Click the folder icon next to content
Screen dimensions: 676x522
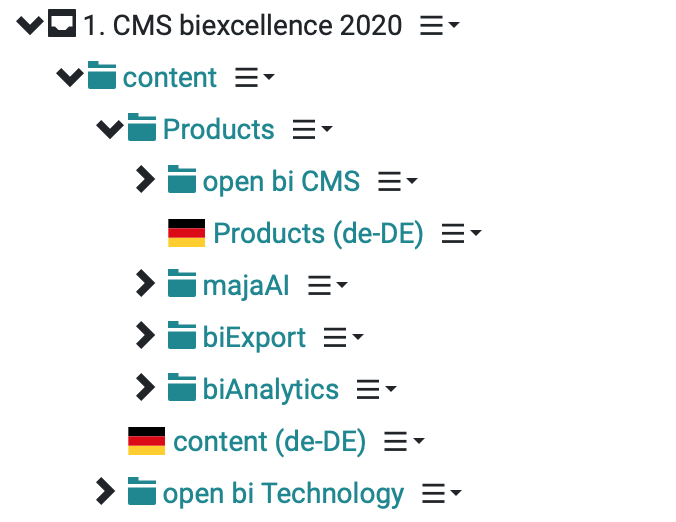(x=102, y=75)
